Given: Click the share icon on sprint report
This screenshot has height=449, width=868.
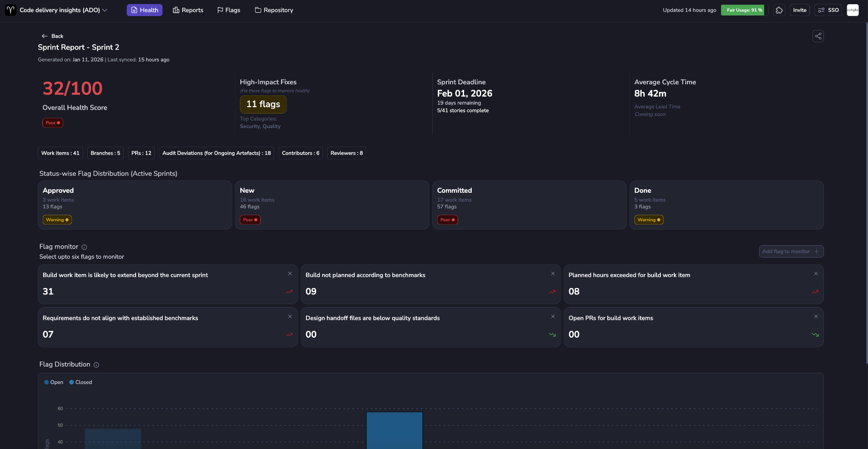Looking at the screenshot, I should 818,36.
